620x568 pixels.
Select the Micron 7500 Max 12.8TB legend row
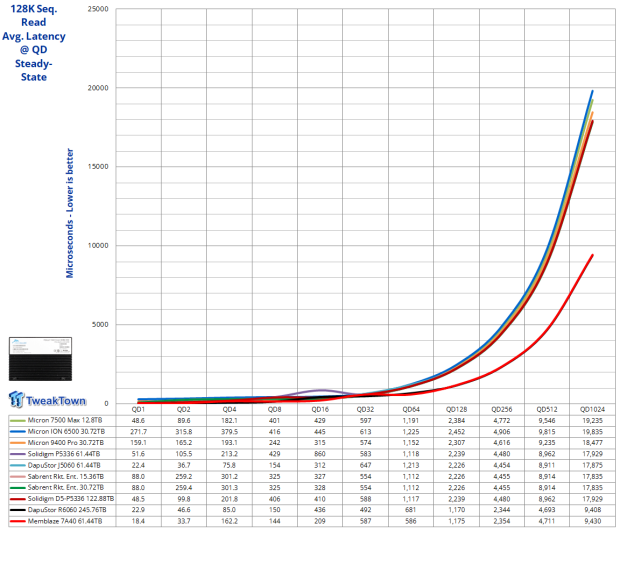(x=62, y=420)
